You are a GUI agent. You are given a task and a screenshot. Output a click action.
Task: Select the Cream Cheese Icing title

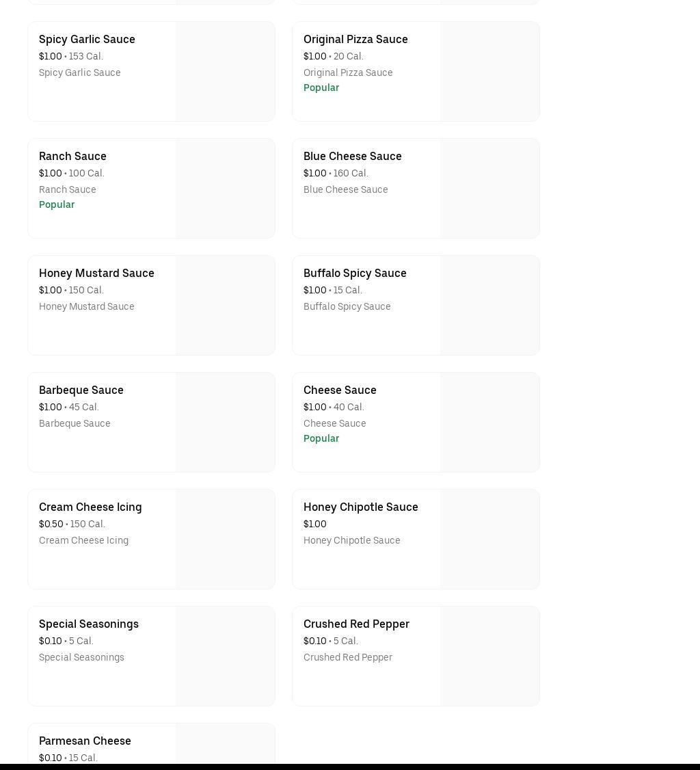click(x=90, y=507)
